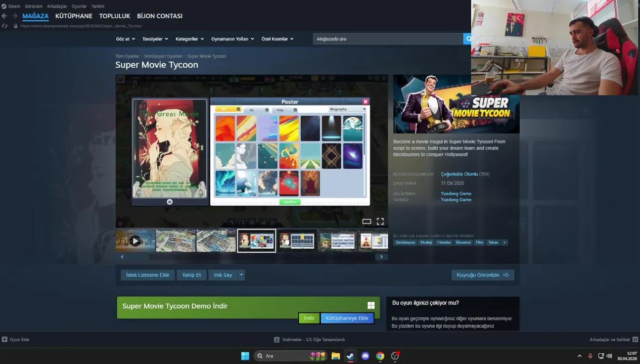
Task: Click the Kütüphaneye Ekle button
Action: [x=347, y=318]
